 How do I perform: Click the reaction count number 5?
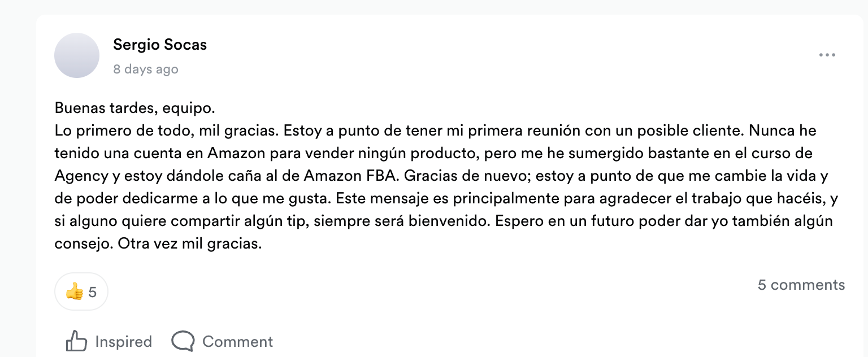point(93,292)
